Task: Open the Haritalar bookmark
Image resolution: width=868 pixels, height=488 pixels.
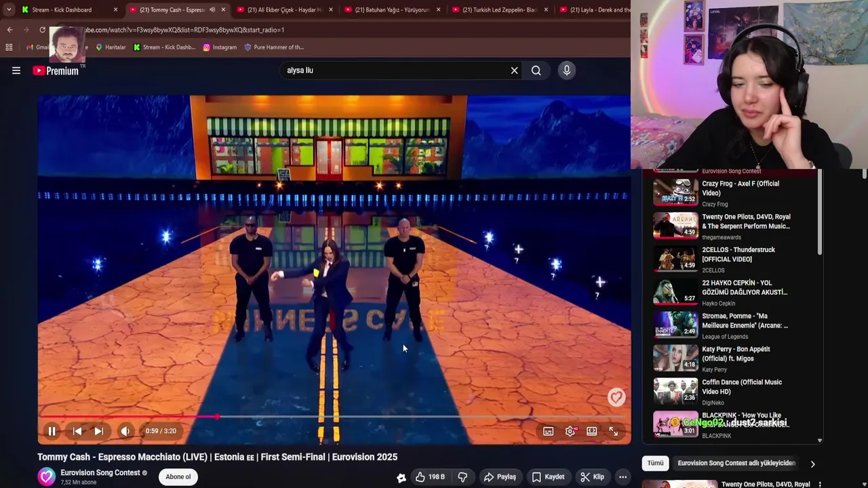Action: [111, 47]
